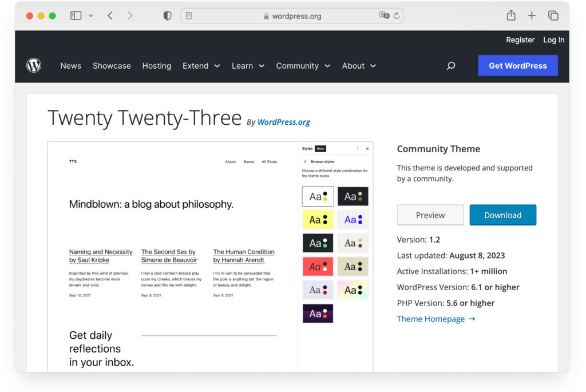Viewport: 586px width, 392px height.
Task: Click the 'Sept 10, 2021' post date
Action: tap(80, 295)
